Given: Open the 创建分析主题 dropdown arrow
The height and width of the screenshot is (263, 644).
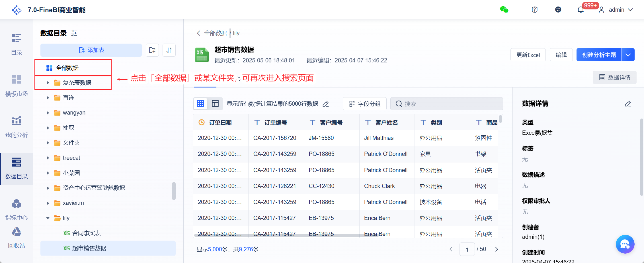Looking at the screenshot, I should [x=628, y=55].
